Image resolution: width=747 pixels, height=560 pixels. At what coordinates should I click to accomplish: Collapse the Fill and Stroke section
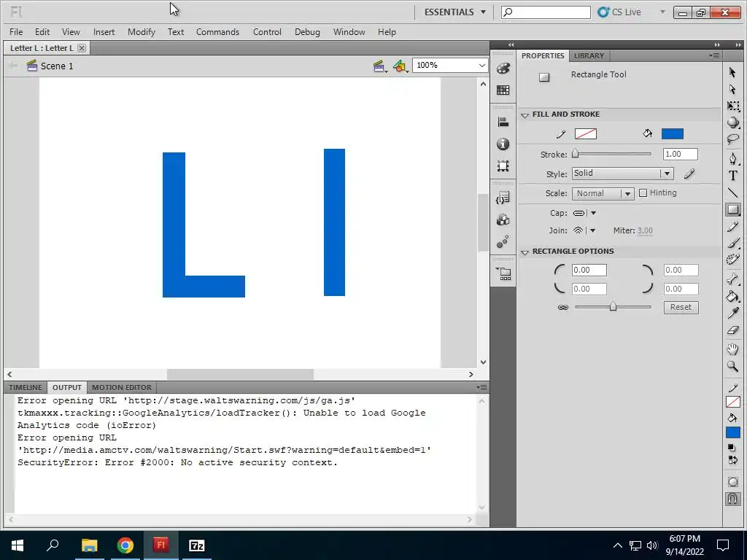525,114
